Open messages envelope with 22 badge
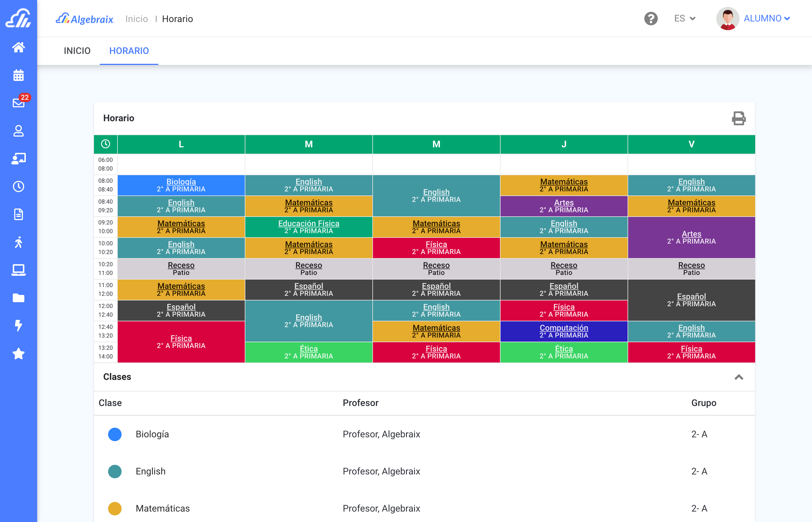 pyautogui.click(x=18, y=103)
